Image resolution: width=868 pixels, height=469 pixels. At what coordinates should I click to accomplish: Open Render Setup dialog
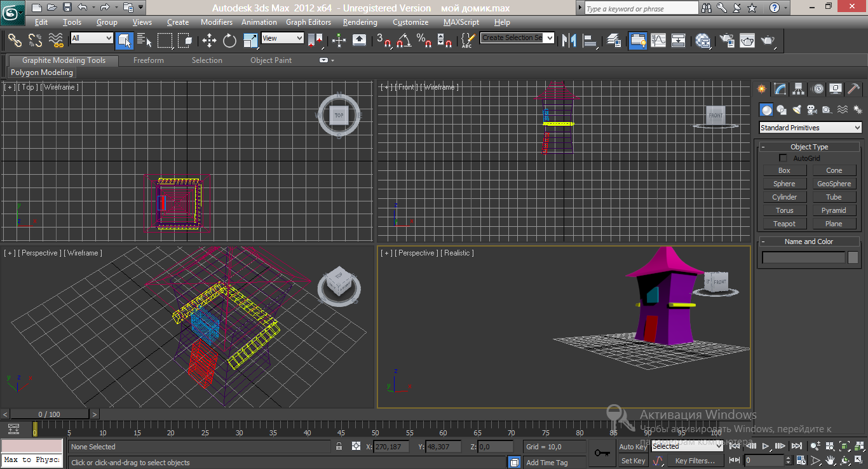727,41
